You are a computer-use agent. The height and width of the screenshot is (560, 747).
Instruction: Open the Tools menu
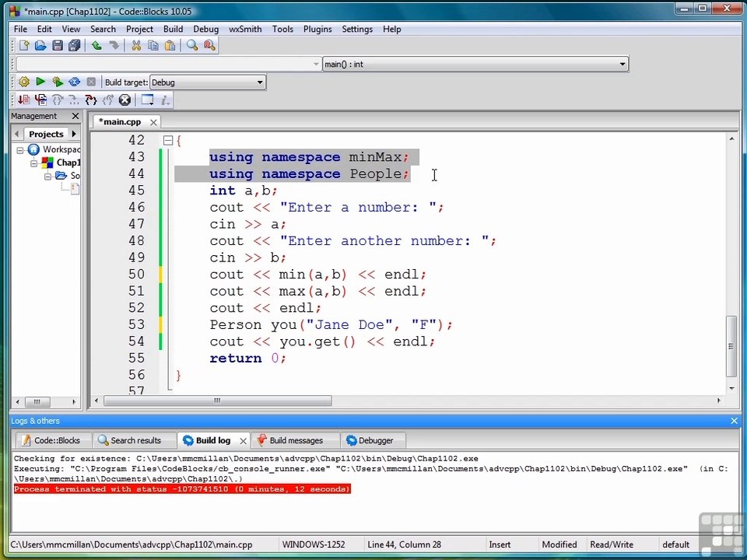[x=282, y=29]
